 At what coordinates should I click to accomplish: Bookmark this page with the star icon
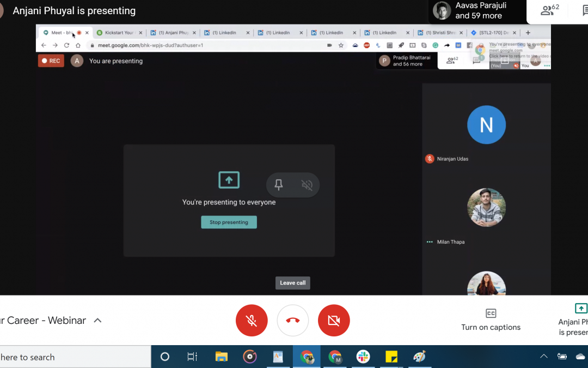point(341,45)
